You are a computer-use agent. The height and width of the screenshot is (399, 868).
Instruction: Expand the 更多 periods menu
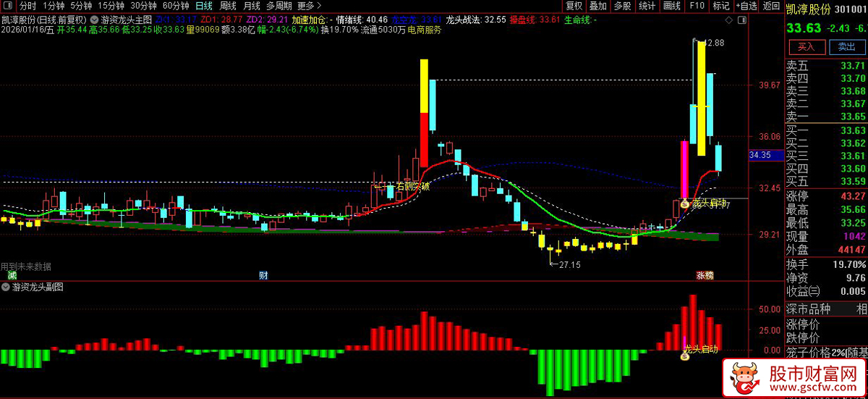click(x=309, y=6)
